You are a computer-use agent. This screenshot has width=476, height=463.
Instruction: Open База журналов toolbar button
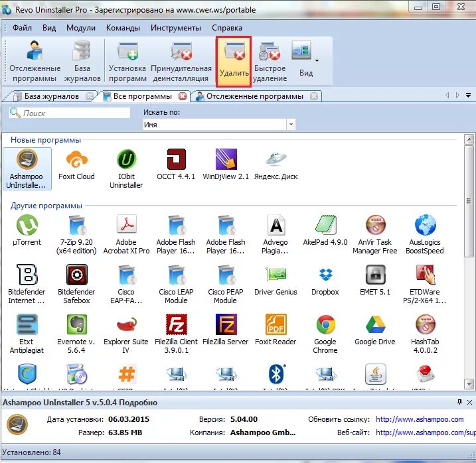coord(82,61)
